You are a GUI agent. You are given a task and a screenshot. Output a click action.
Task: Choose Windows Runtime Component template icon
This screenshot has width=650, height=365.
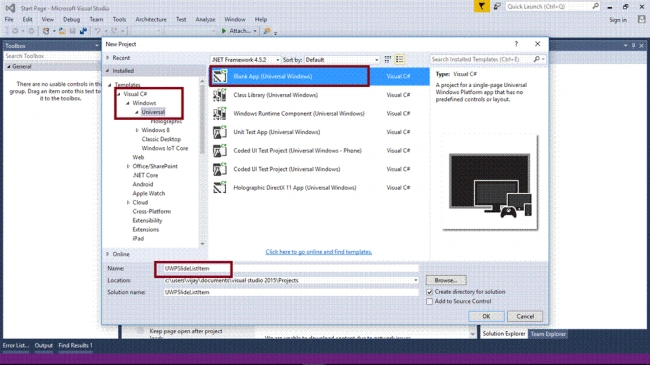point(219,114)
